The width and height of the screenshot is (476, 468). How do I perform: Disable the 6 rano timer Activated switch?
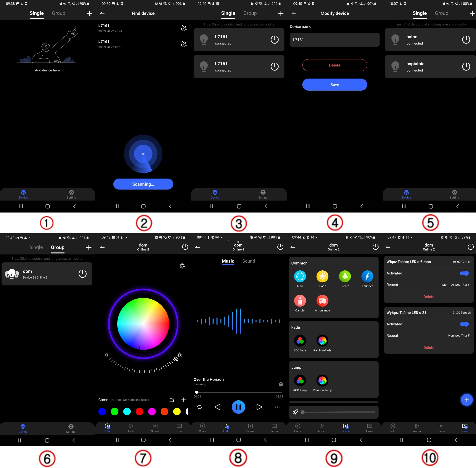464,273
